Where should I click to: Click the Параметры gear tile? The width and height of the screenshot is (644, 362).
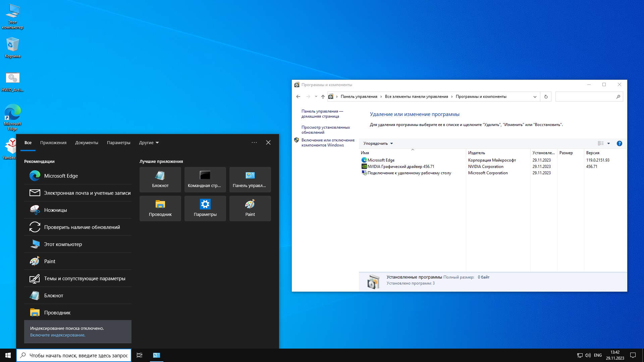(205, 208)
